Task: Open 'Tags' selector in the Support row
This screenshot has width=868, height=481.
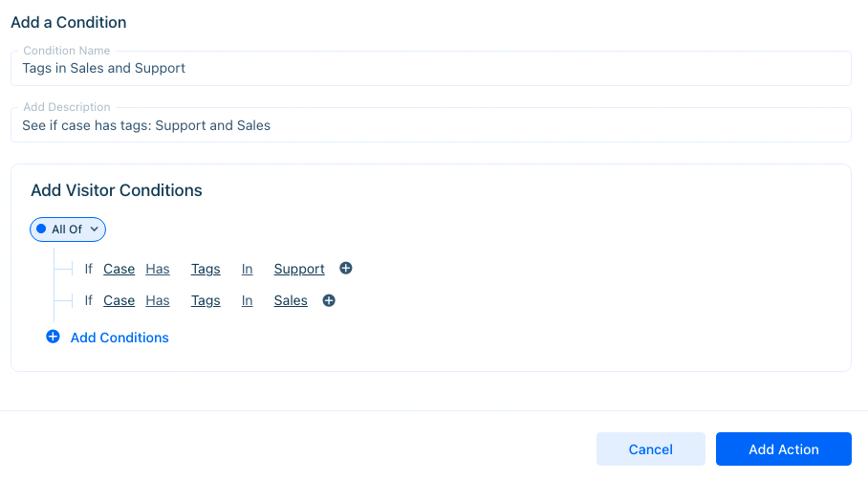Action: point(206,269)
